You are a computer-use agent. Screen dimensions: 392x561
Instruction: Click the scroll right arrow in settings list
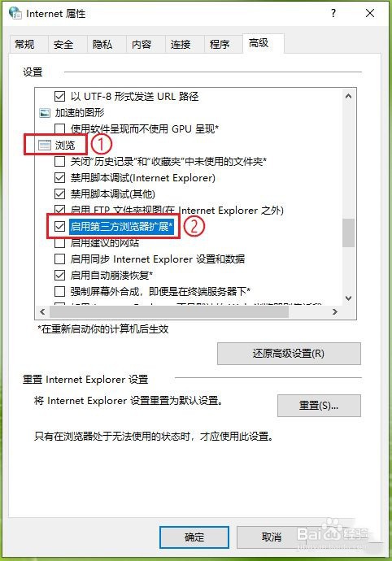[335, 311]
